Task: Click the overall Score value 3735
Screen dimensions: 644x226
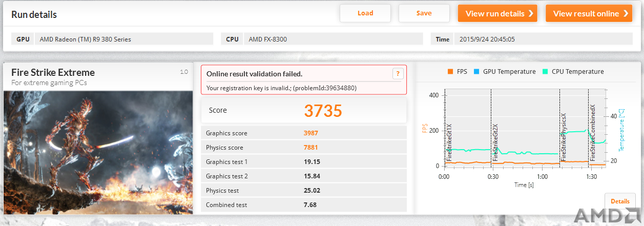Action: click(x=323, y=110)
